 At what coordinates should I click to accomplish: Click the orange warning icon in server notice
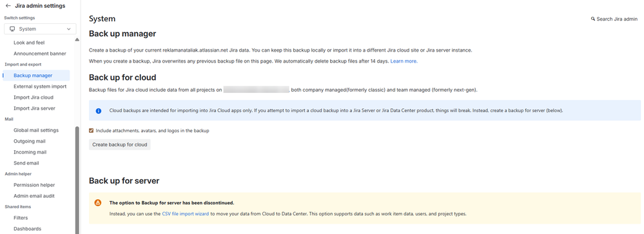click(98, 203)
